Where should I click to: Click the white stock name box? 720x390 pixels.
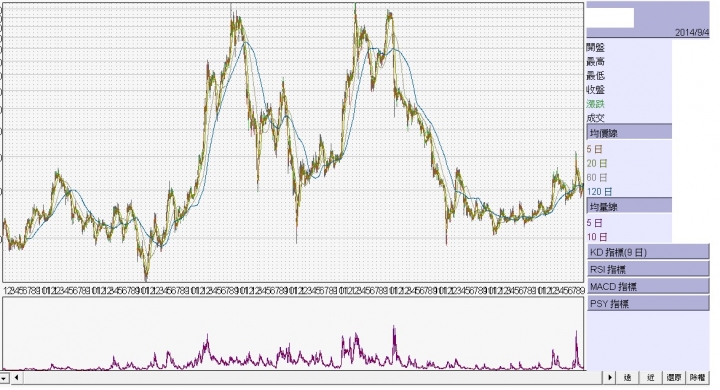click(x=610, y=18)
